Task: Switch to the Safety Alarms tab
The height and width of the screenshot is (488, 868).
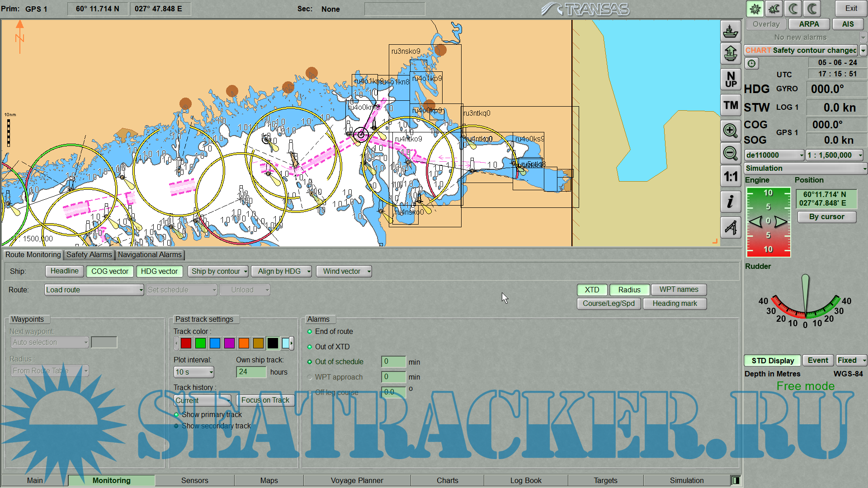Action: click(x=89, y=255)
